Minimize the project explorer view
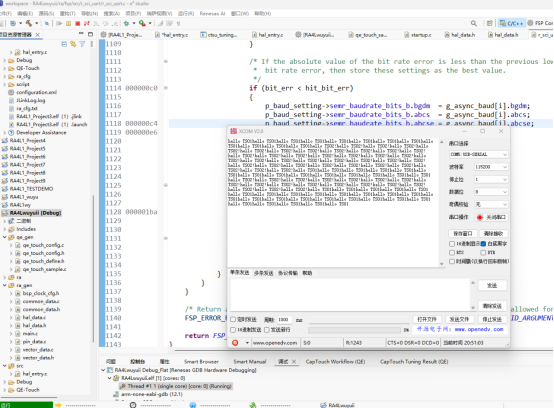The height and width of the screenshot is (408, 554). click(81, 34)
